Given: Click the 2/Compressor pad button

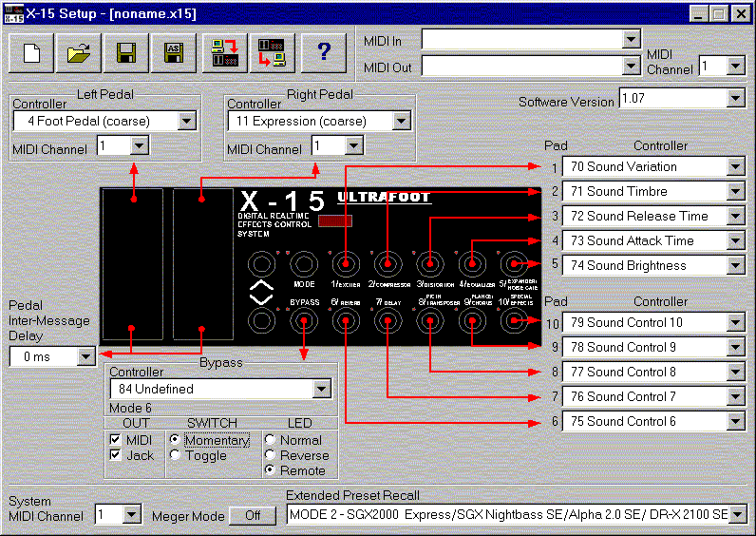Looking at the screenshot, I should click(x=387, y=264).
